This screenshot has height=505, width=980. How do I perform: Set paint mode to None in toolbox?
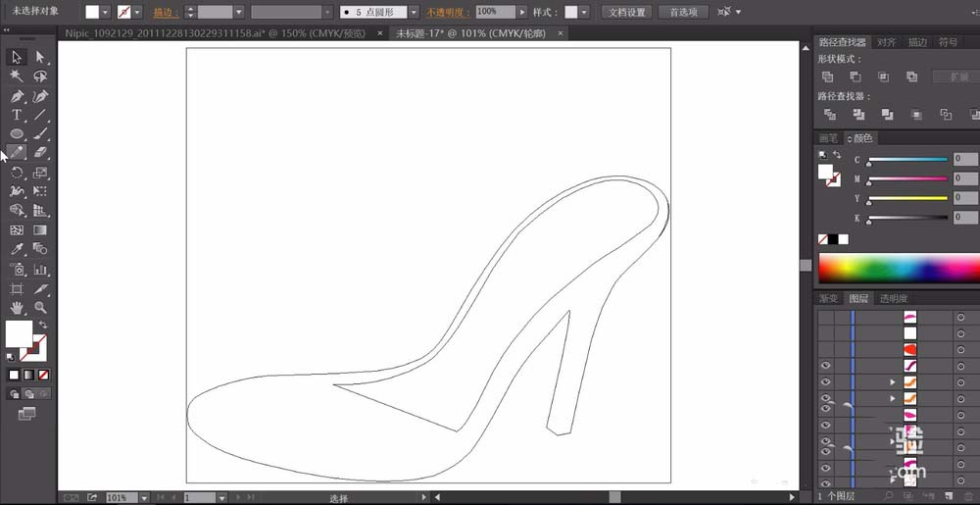click(44, 375)
